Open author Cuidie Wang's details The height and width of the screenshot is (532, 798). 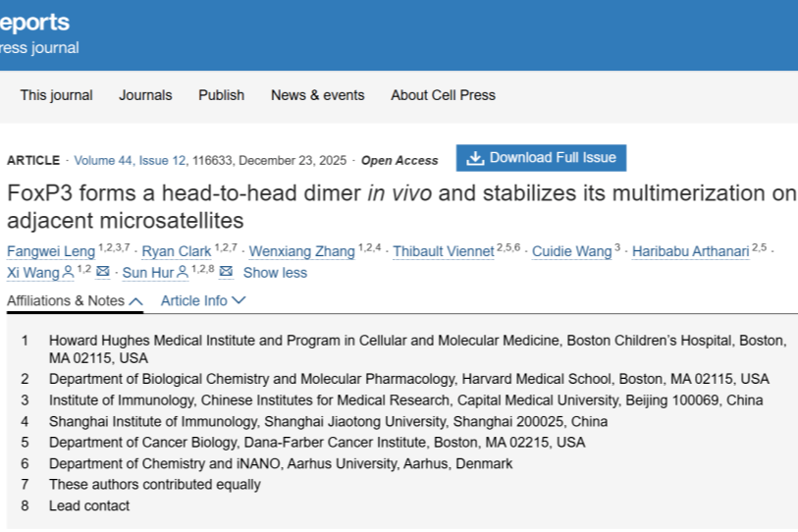571,251
